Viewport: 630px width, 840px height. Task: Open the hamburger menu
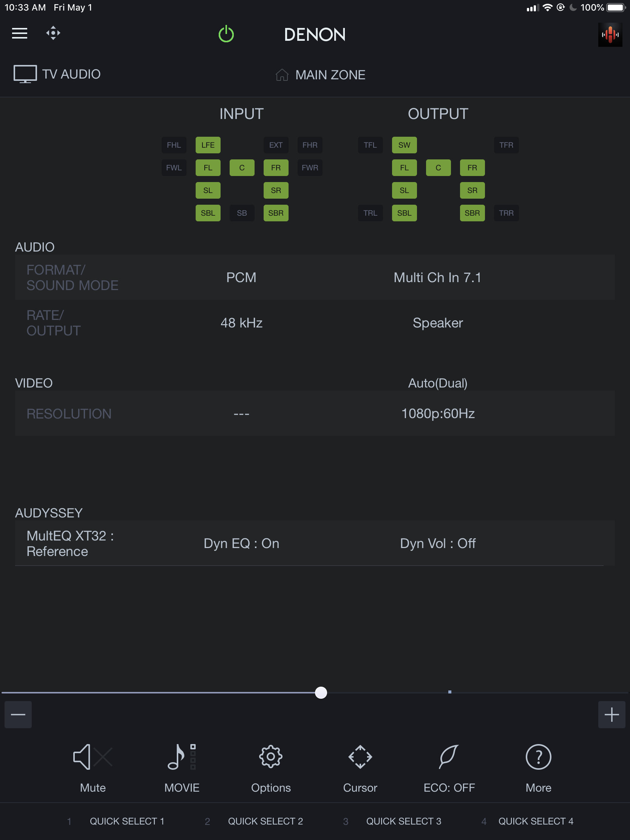click(19, 33)
